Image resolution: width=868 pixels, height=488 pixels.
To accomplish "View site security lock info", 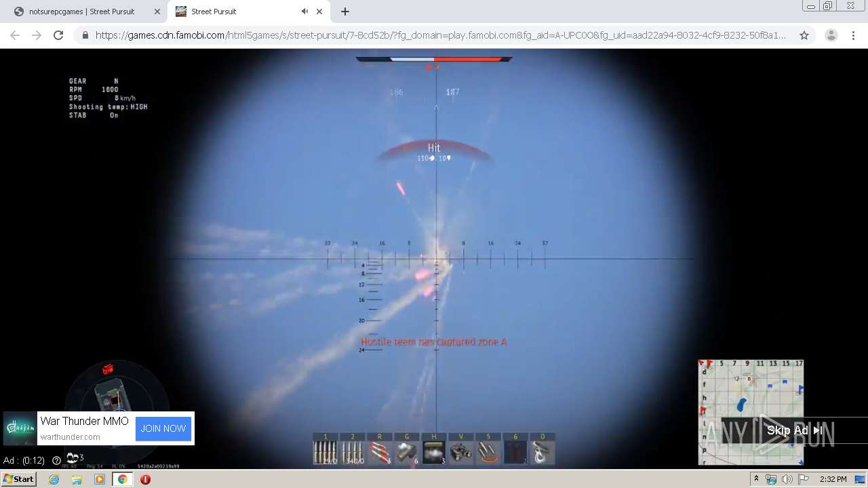I will 85,35.
